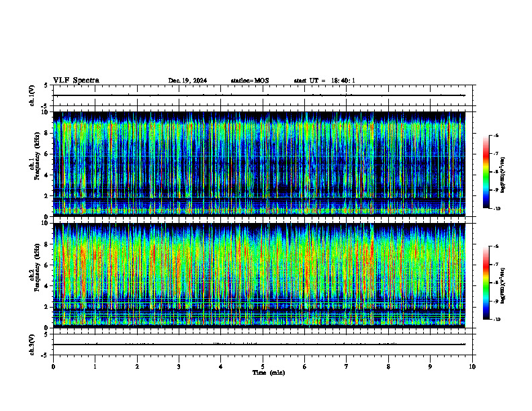The height and width of the screenshot is (411, 532).
Task: Click the ch.1(V) waveform trace at top
Action: coord(259,95)
